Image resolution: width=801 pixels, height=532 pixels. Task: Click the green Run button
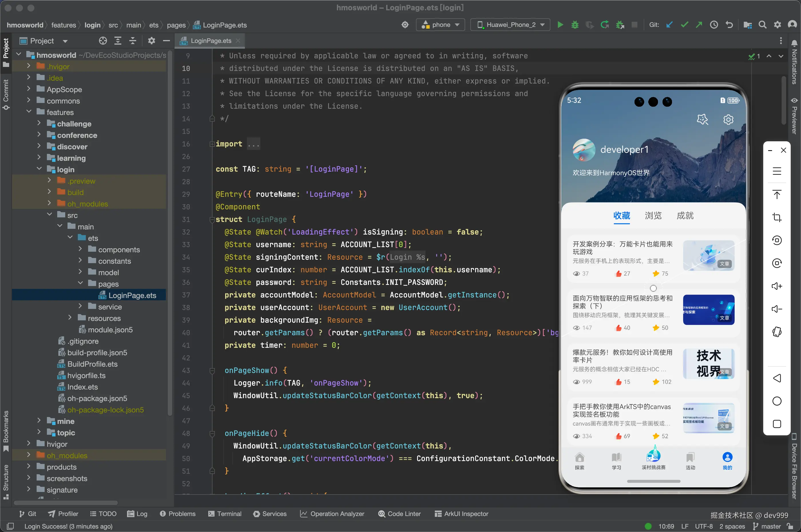560,25
